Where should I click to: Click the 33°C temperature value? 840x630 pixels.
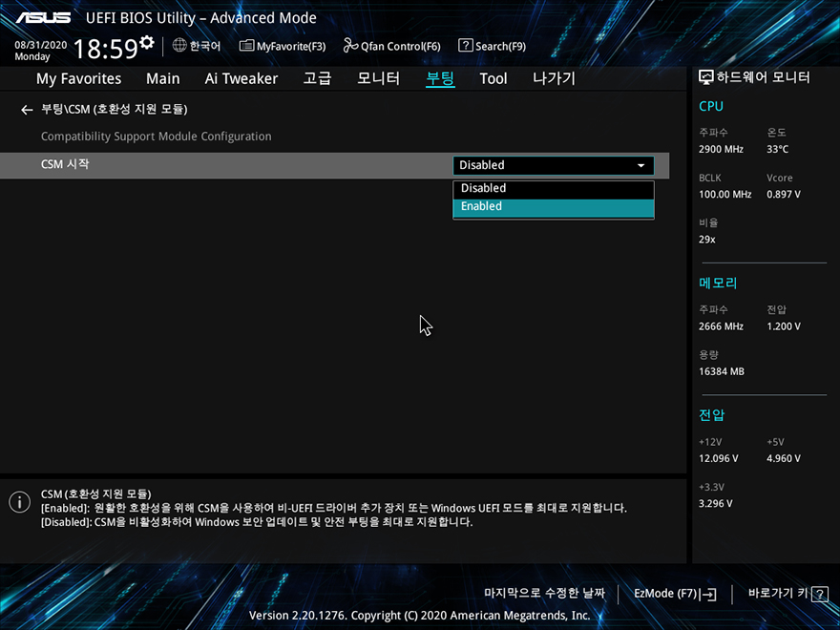point(777,150)
